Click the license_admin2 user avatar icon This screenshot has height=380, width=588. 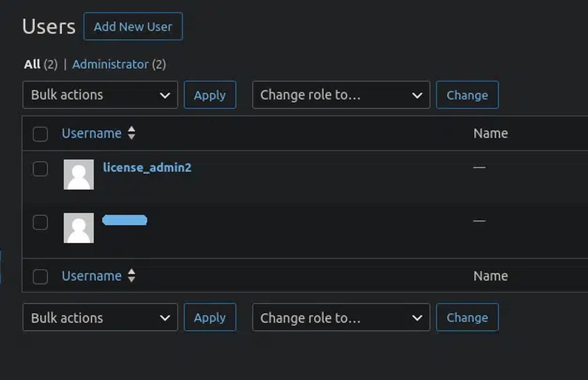click(x=78, y=174)
